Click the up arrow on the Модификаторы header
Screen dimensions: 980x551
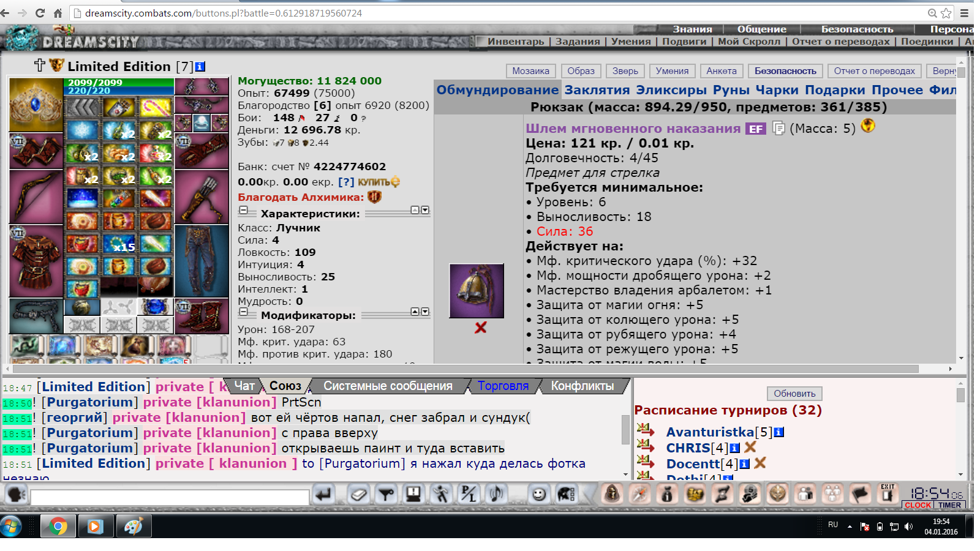pyautogui.click(x=415, y=312)
